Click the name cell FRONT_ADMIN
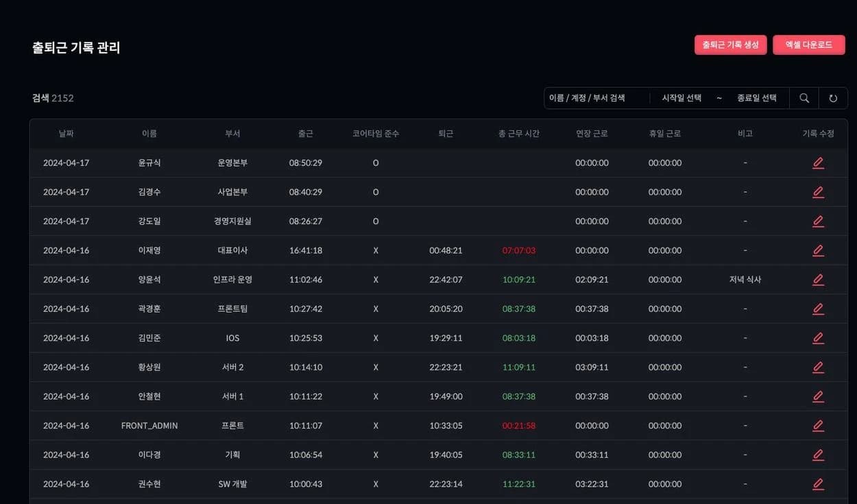The height and width of the screenshot is (504, 857). coord(149,425)
